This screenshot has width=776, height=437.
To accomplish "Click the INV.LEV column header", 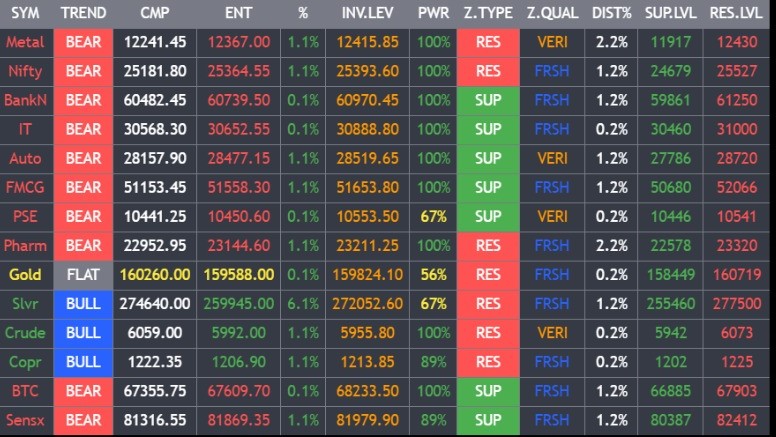I will [x=368, y=13].
